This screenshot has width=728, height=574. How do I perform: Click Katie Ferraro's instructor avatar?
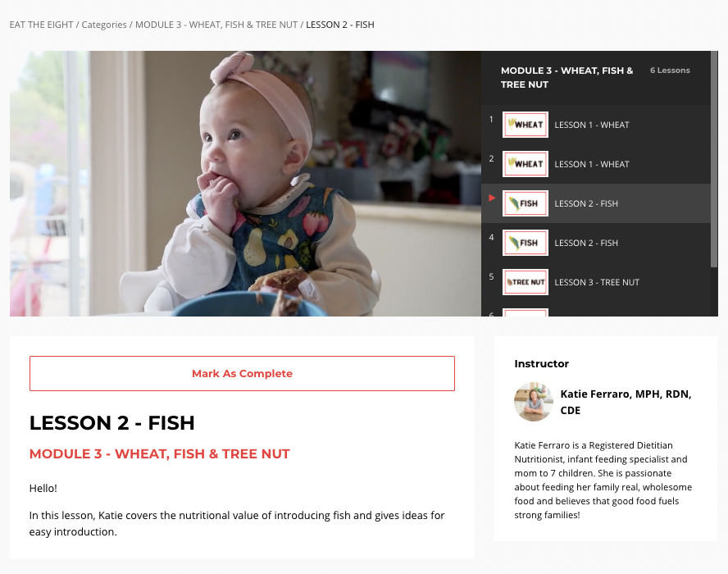[534, 402]
